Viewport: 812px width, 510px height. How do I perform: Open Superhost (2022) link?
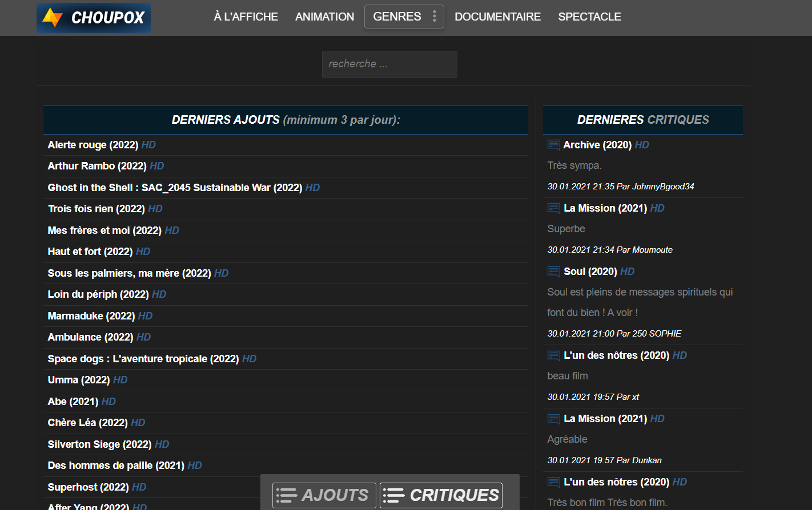[x=89, y=487]
